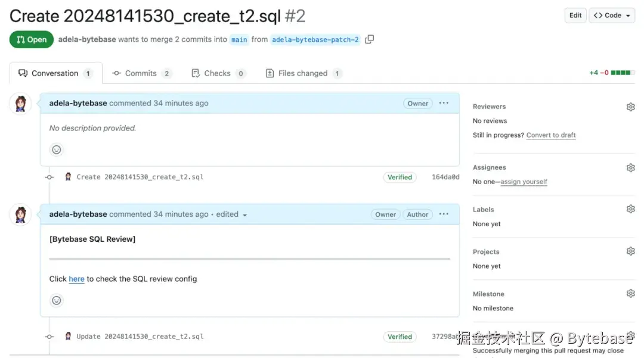Click the '34 minutes ago' timestamp on the first comment
644x358 pixels.
pyautogui.click(x=181, y=103)
